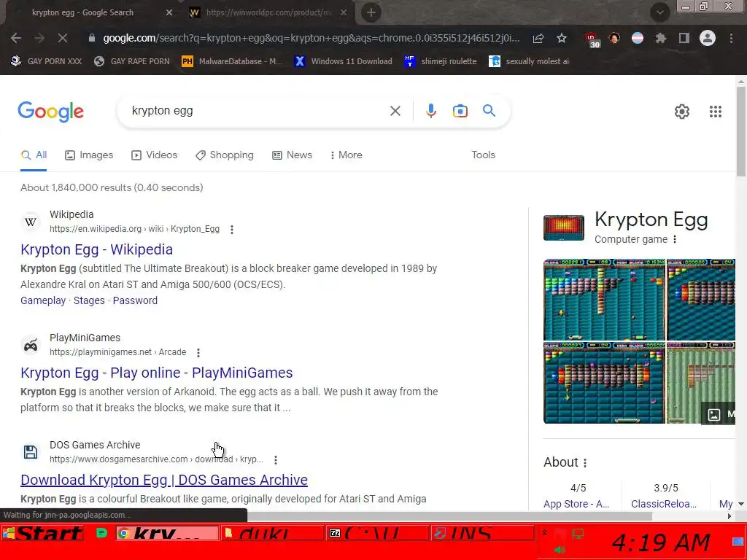
Task: Click the Chrome taskbar button
Action: pos(167,533)
